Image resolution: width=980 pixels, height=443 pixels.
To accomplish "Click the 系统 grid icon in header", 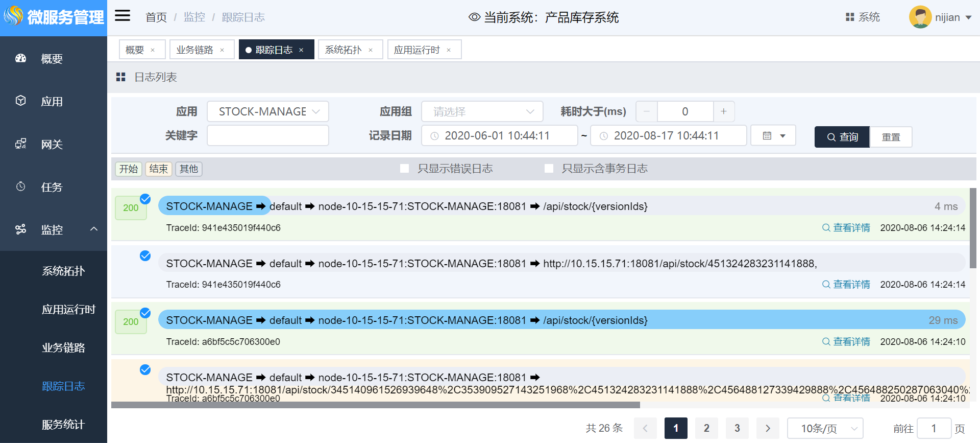I will click(x=850, y=17).
